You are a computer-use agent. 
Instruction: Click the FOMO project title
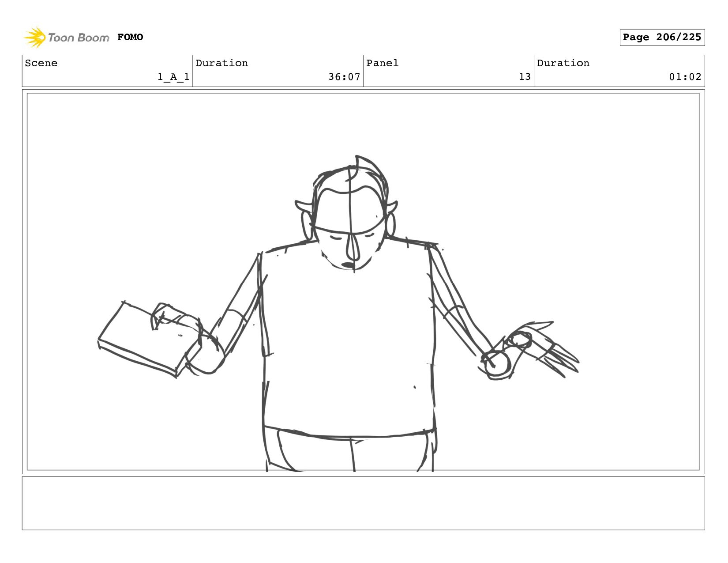coord(130,37)
